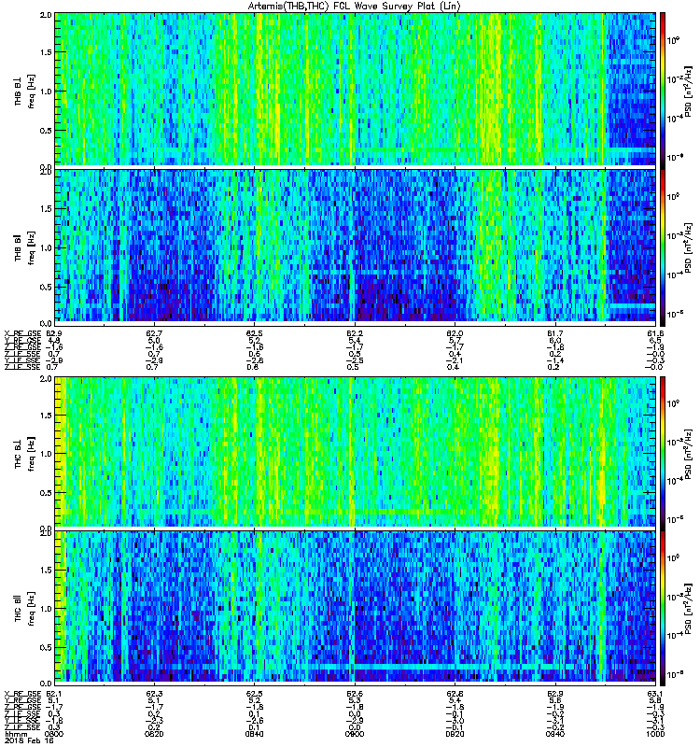Click the 2.0 frequency tick of the THB B⊥ panel
Image resolution: width=700 pixels, height=747 pixels.
coord(46,15)
